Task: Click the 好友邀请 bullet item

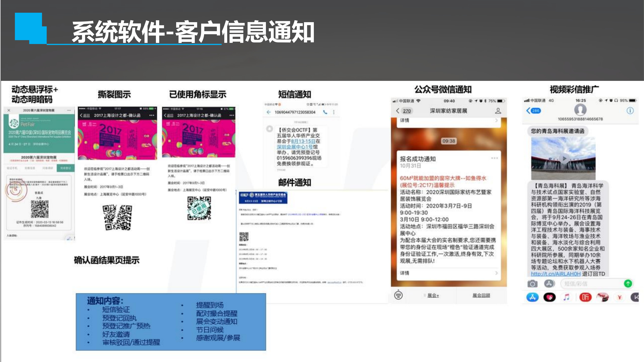Action: pyautogui.click(x=116, y=334)
